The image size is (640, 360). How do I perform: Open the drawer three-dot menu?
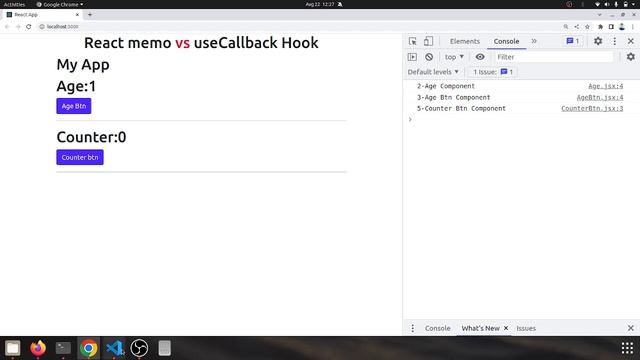pos(412,328)
